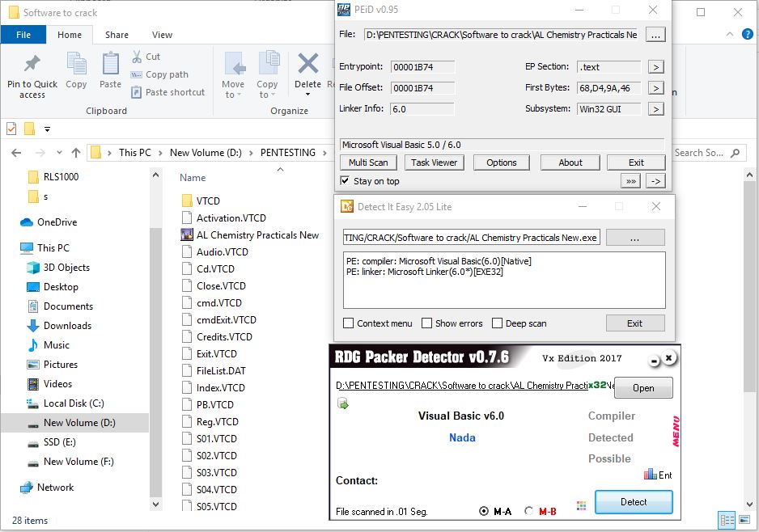
Task: Open PEiD Options button
Action: point(501,163)
